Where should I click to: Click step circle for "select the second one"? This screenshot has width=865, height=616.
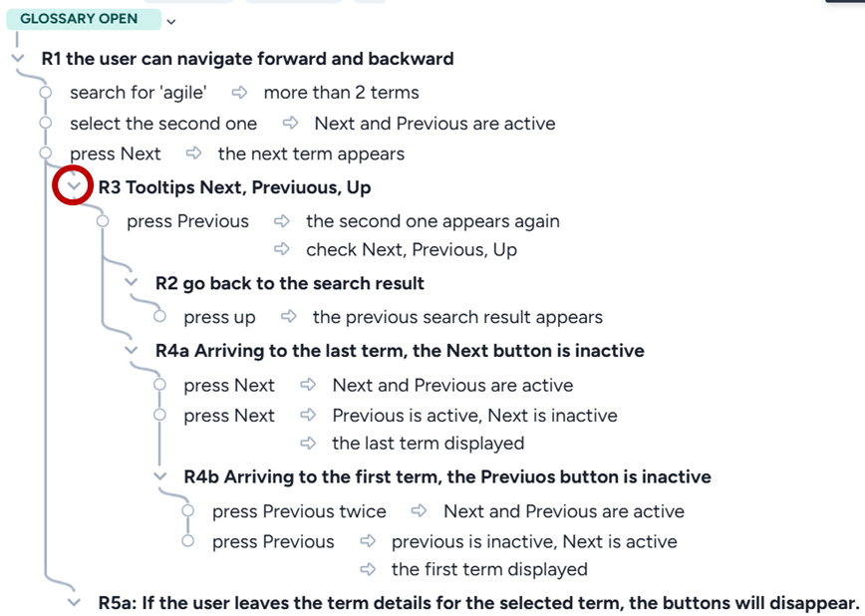(x=45, y=124)
